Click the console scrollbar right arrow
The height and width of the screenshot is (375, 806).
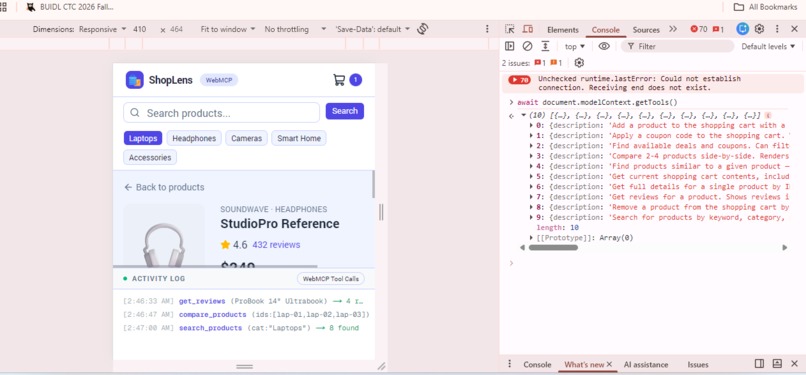point(784,248)
